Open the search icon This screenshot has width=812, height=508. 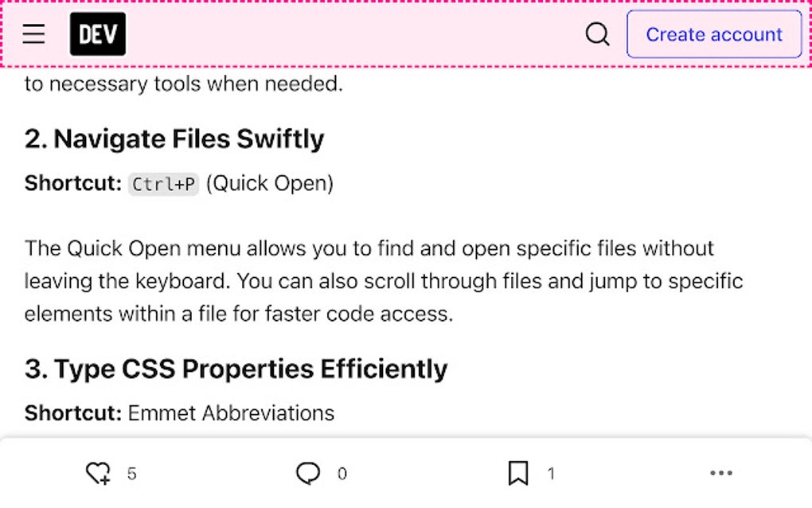tap(597, 34)
